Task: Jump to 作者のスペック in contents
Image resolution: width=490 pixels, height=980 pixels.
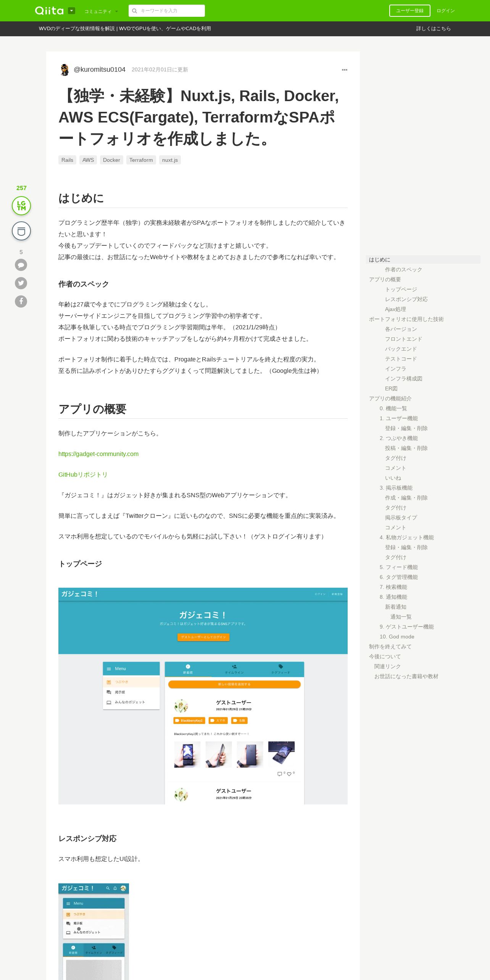Action: 403,269
